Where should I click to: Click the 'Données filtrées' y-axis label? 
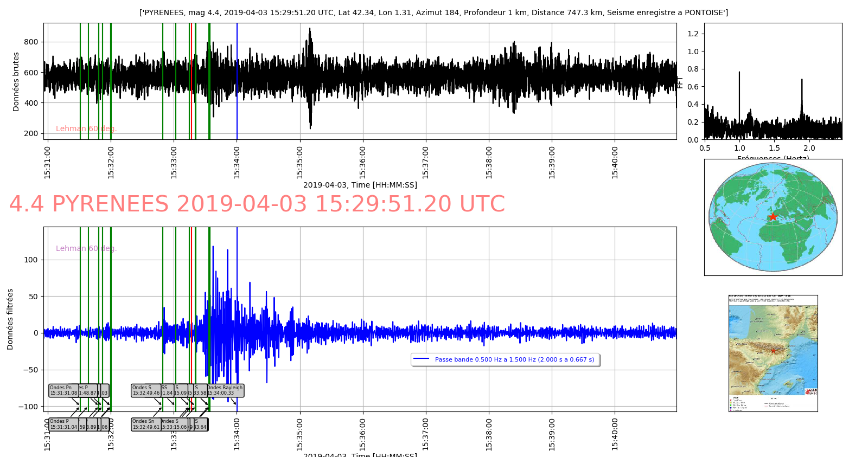click(10, 319)
